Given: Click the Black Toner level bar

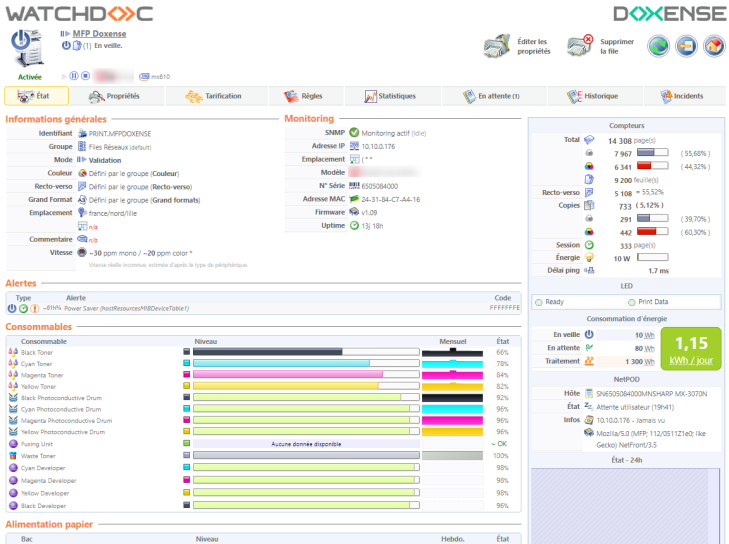Looking at the screenshot, I should [x=305, y=352].
